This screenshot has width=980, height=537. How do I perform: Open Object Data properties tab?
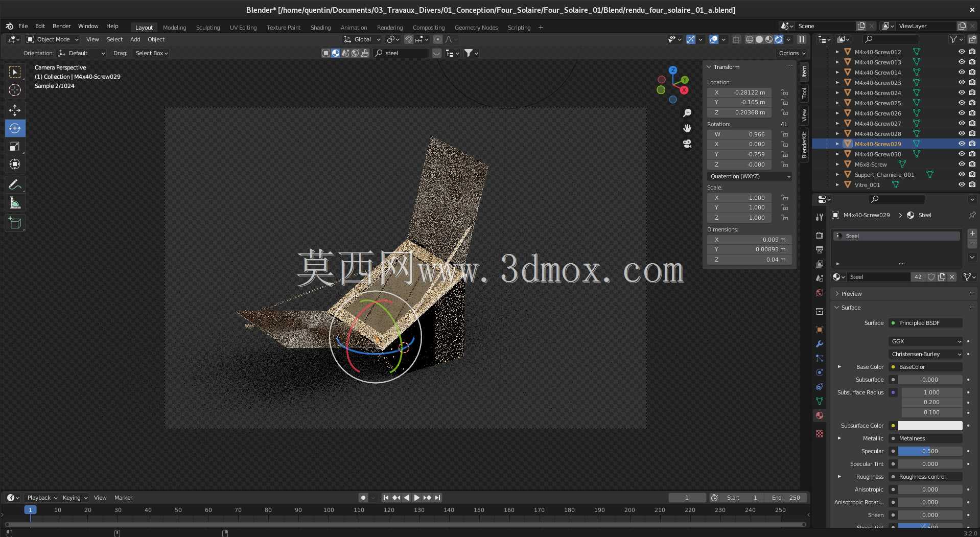820,401
